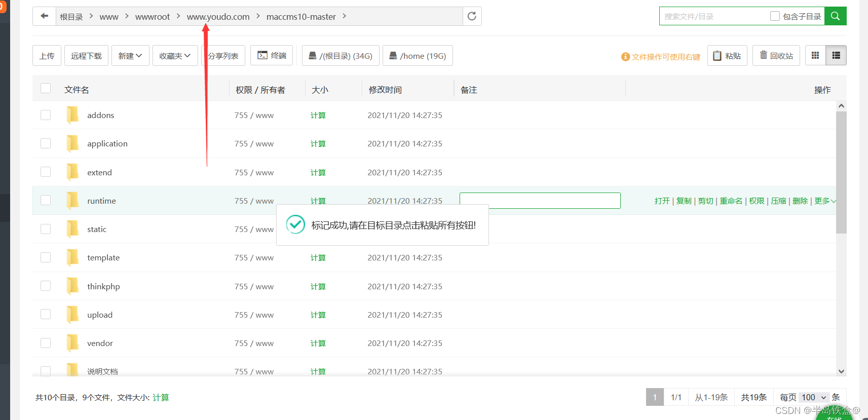Screen dimensions: 868x420
Task: Click the success checkmark icon in toast
Action: (x=295, y=224)
